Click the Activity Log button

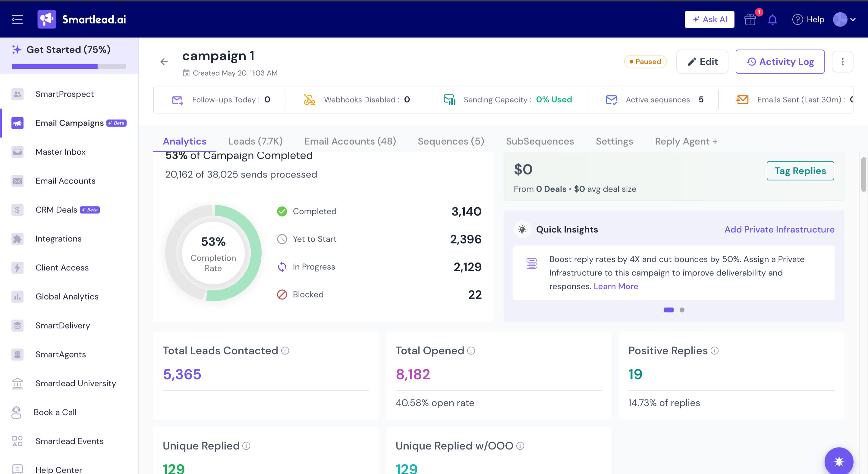pyautogui.click(x=780, y=62)
